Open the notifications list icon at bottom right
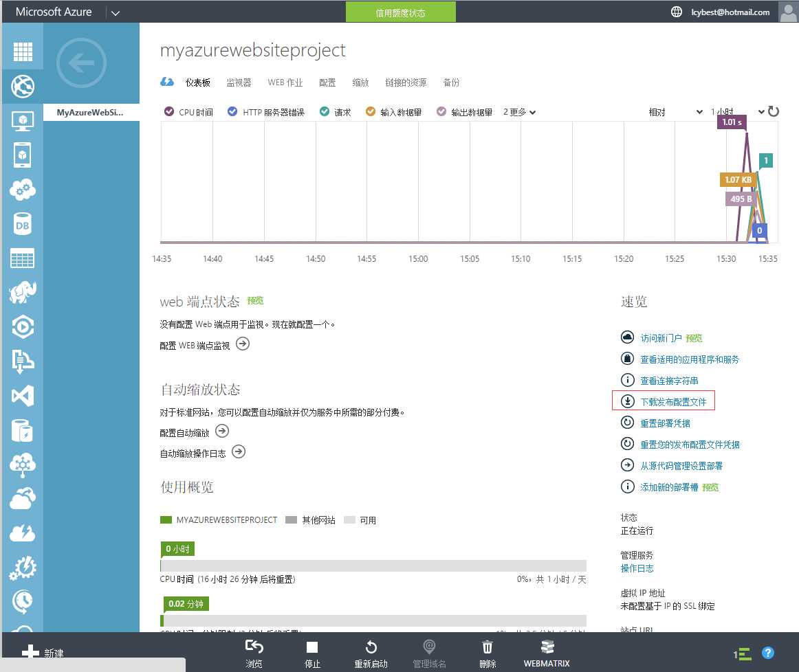Image resolution: width=799 pixels, height=672 pixels. point(743,653)
